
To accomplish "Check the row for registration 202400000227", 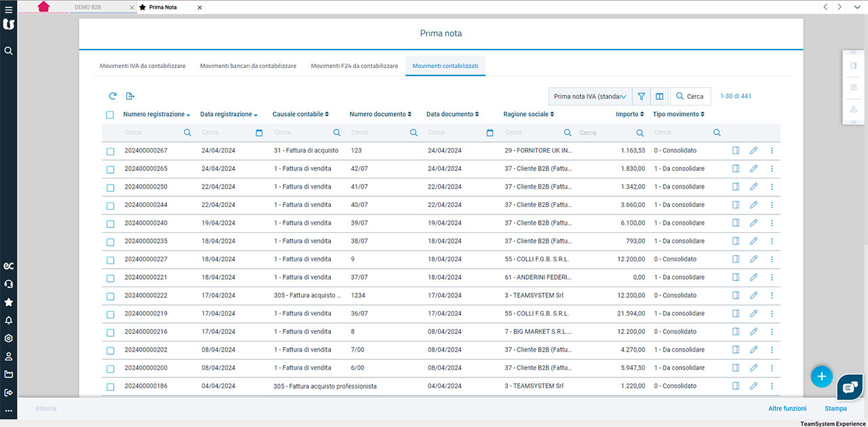I will (110, 259).
